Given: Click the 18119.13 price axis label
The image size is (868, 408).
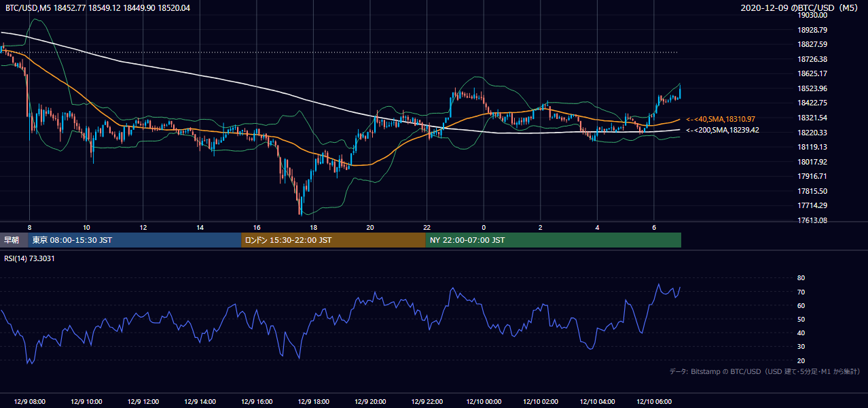Looking at the screenshot, I should point(812,147).
